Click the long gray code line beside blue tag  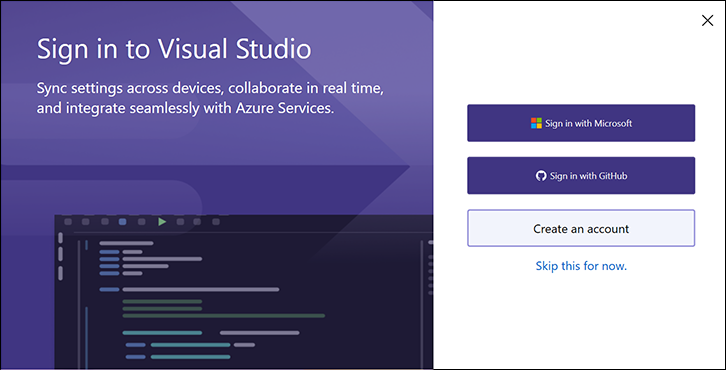click(200, 289)
